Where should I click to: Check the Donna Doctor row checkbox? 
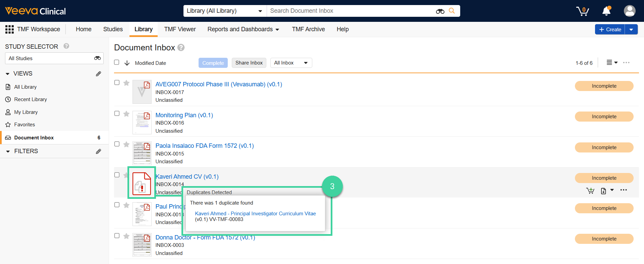(x=117, y=235)
